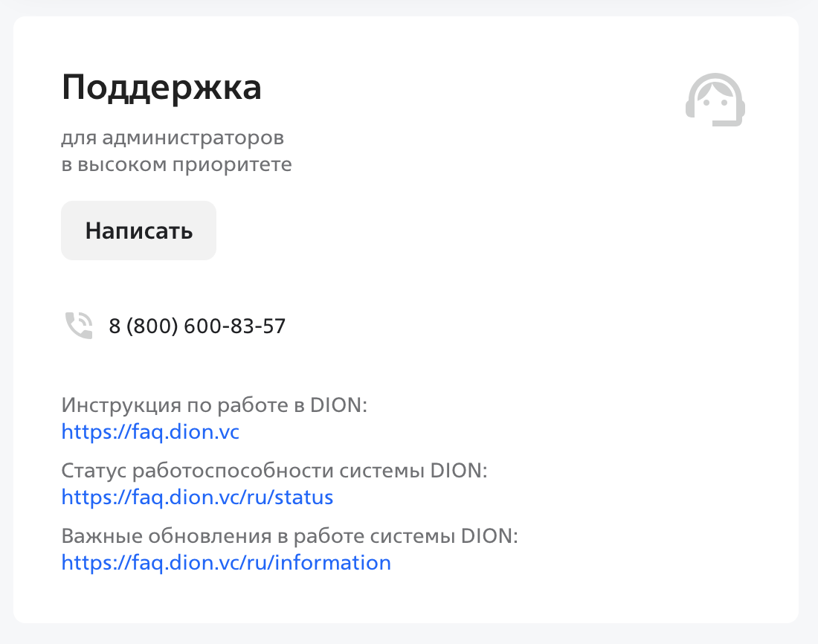Image resolution: width=818 pixels, height=644 pixels.
Task: Open the faq.dion.vc/ru/status link
Action: tap(197, 497)
